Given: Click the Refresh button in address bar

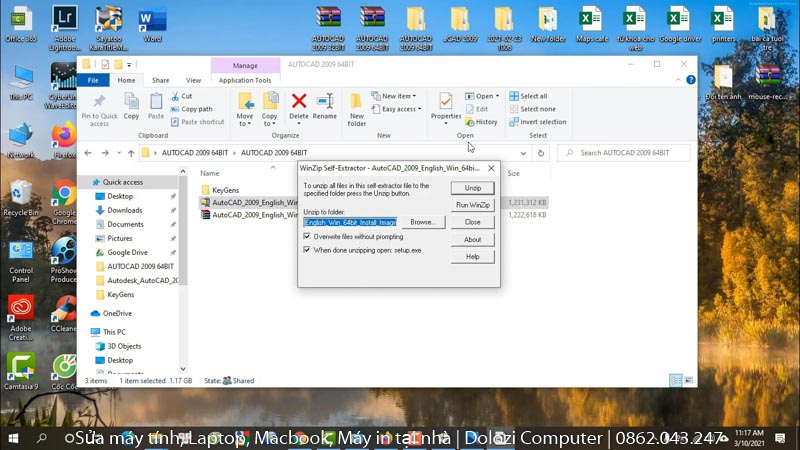Looking at the screenshot, I should pyautogui.click(x=541, y=153).
